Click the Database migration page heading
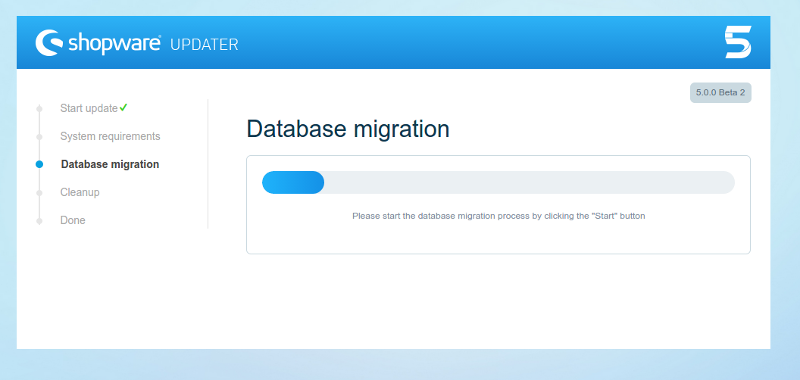Screen dimensions: 800x380 [x=348, y=129]
